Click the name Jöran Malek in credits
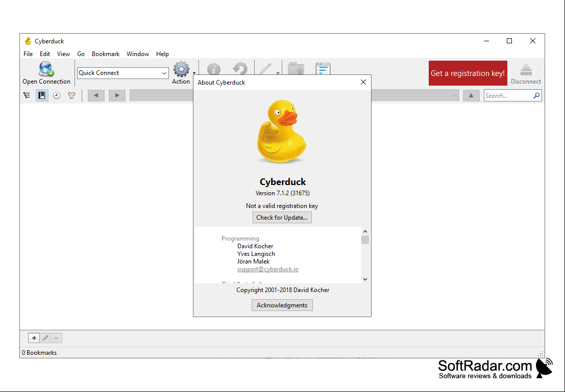The height and width of the screenshot is (392, 565). [x=253, y=262]
